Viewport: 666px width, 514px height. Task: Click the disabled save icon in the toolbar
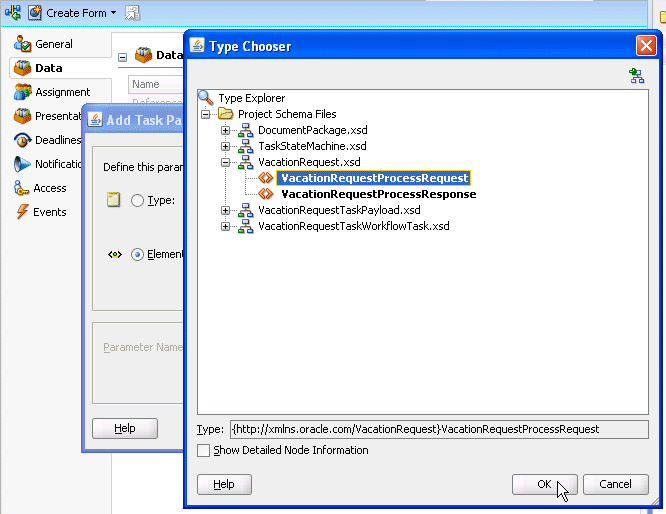132,13
